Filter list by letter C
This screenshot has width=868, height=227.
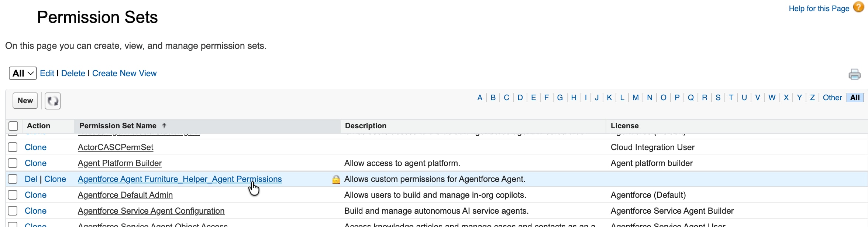pos(506,98)
